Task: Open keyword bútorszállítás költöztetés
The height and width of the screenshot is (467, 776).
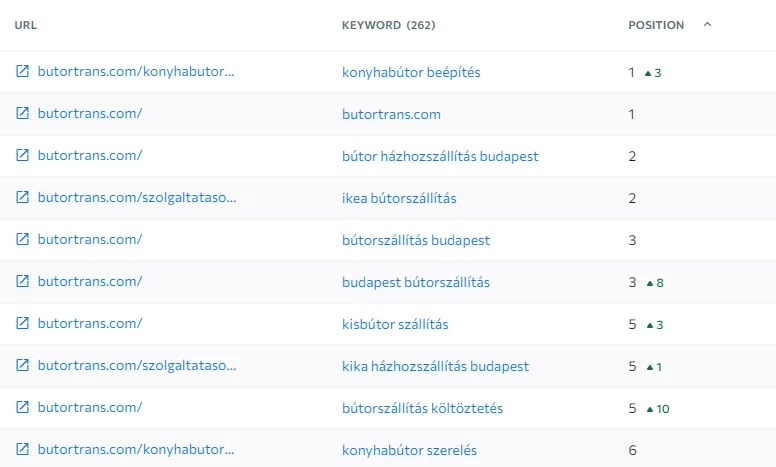Action: pos(422,408)
